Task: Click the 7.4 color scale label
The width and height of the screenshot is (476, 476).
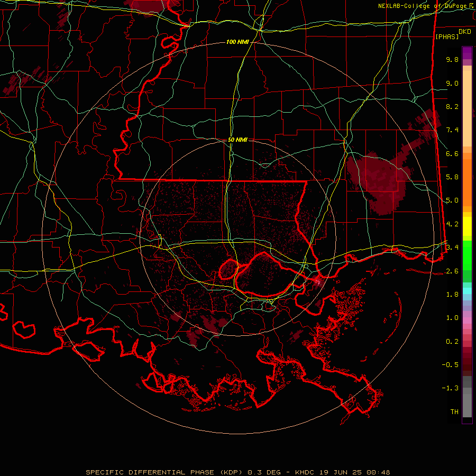Action: click(452, 130)
